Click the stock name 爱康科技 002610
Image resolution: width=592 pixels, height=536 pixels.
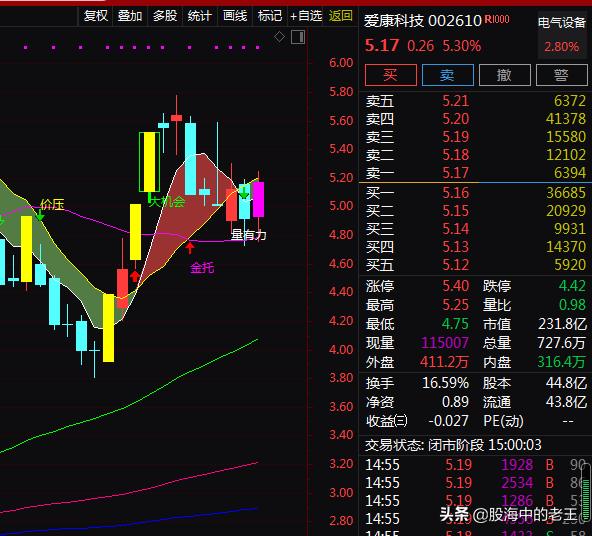422,21
